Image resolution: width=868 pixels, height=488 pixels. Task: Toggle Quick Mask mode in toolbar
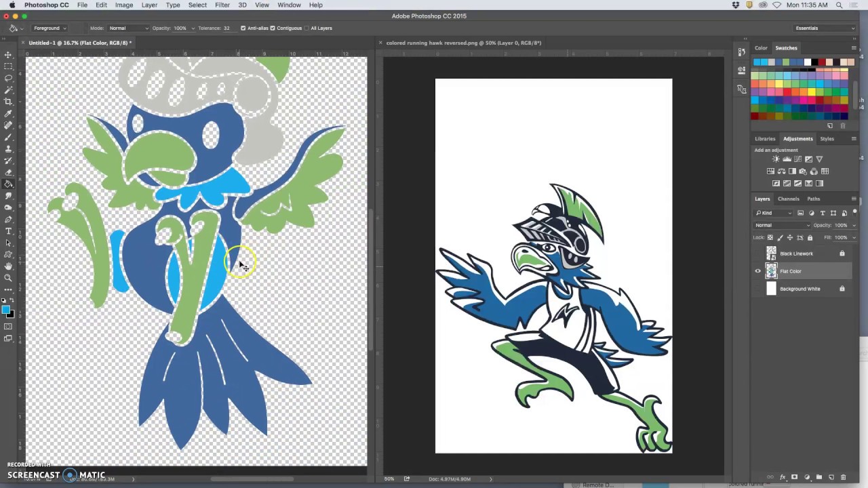click(8, 327)
